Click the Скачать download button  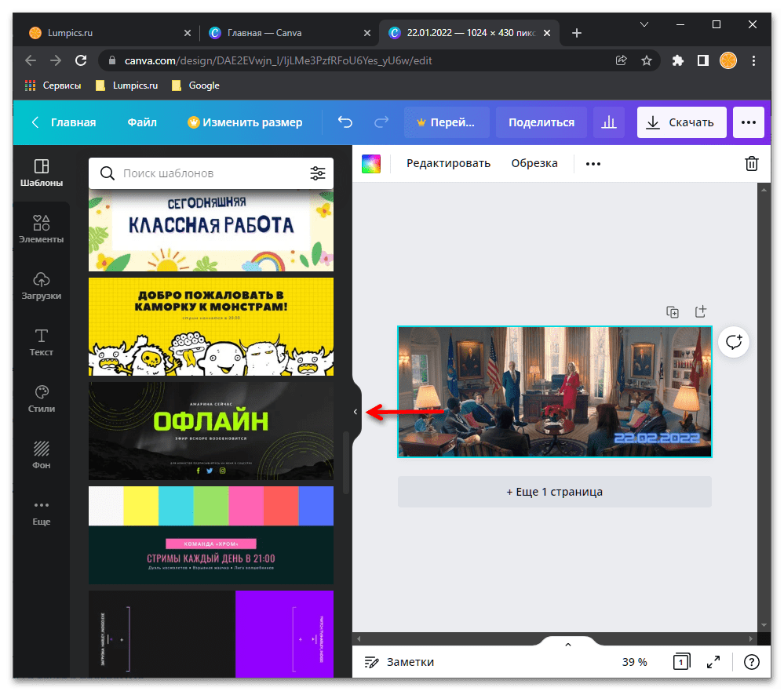pyautogui.click(x=681, y=122)
